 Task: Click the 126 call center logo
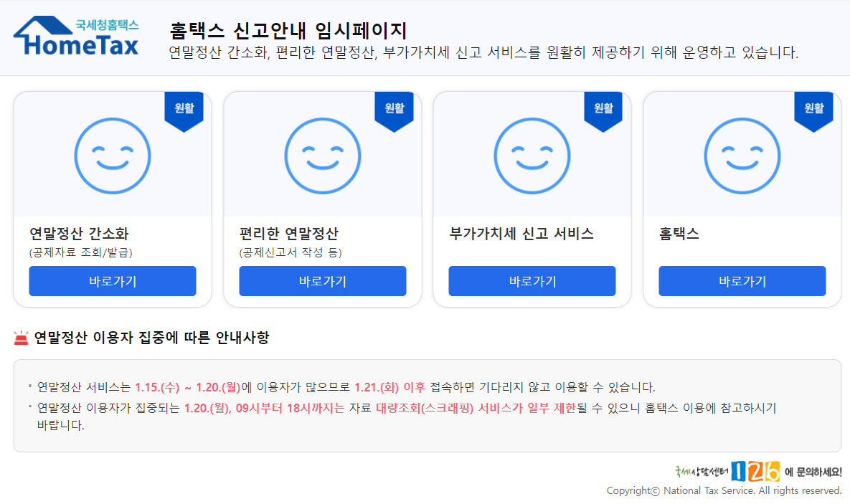click(756, 472)
